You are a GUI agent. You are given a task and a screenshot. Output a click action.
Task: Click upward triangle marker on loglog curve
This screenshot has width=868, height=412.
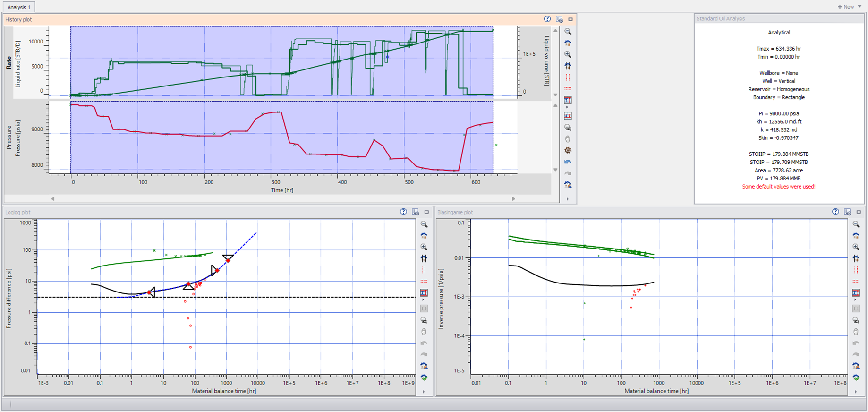pyautogui.click(x=188, y=286)
